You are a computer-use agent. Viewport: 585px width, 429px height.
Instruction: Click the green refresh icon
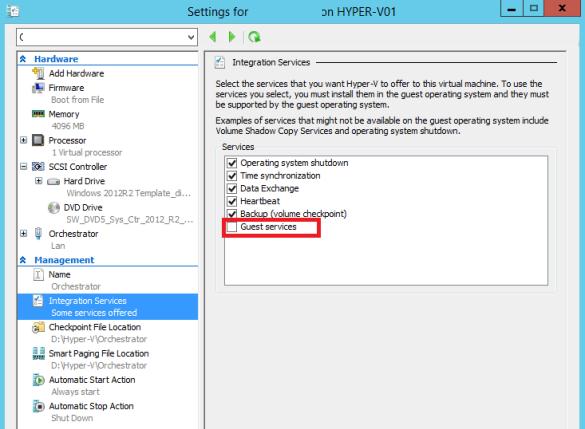(254, 37)
